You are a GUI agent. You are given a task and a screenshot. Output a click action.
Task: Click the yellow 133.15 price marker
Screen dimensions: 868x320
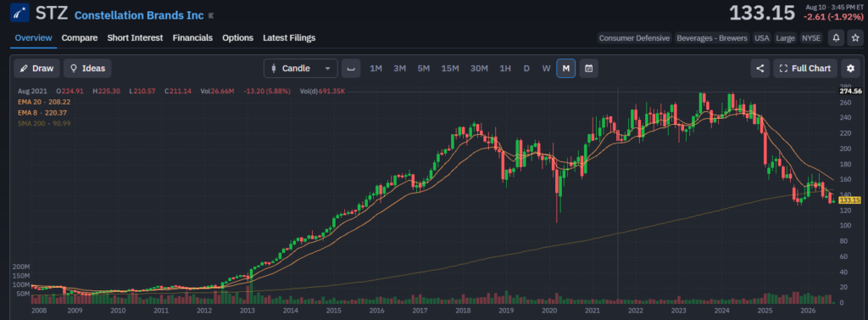tap(849, 200)
